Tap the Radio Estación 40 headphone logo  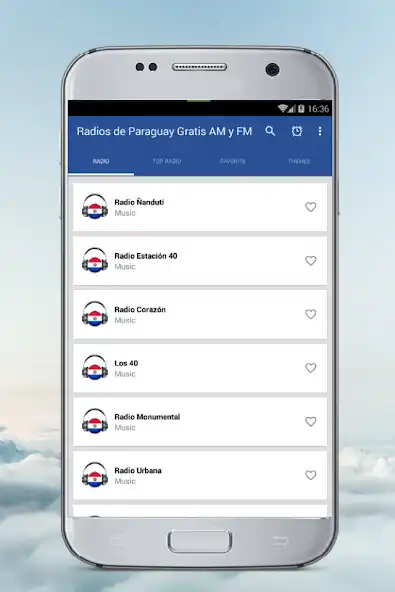pyautogui.click(x=95, y=260)
